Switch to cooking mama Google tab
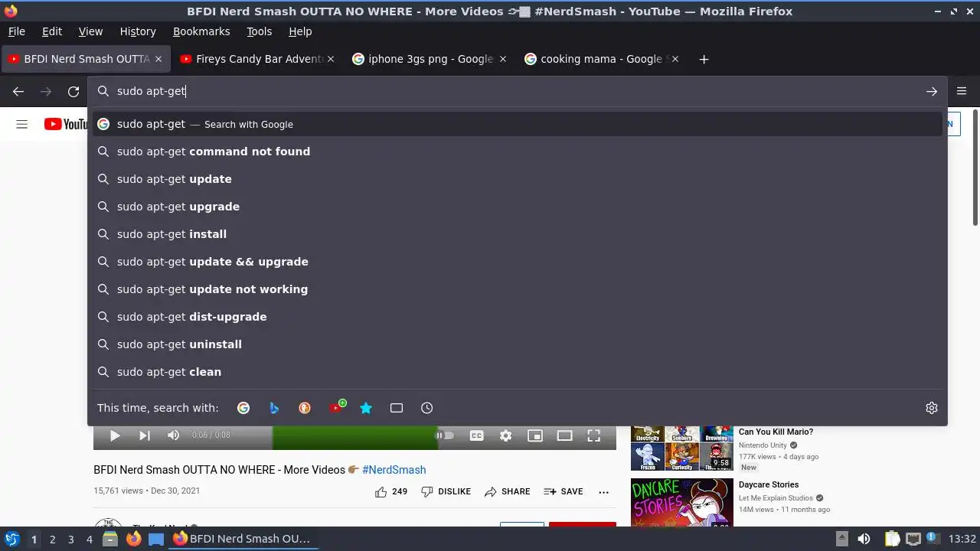 [601, 59]
